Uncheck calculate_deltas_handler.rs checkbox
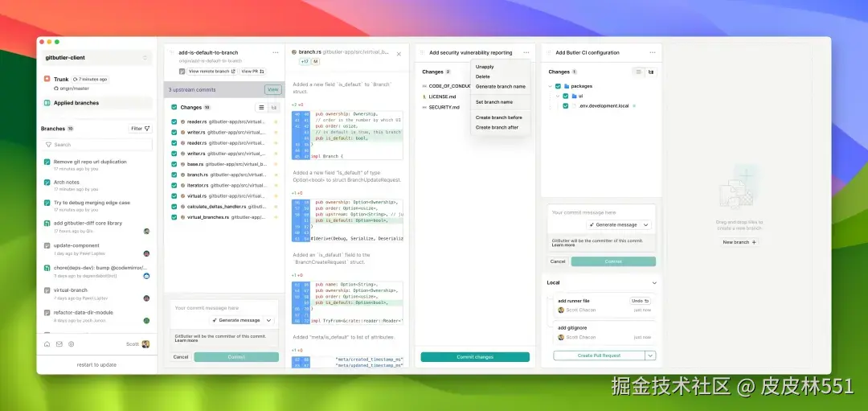The height and width of the screenshot is (411, 868). 174,207
